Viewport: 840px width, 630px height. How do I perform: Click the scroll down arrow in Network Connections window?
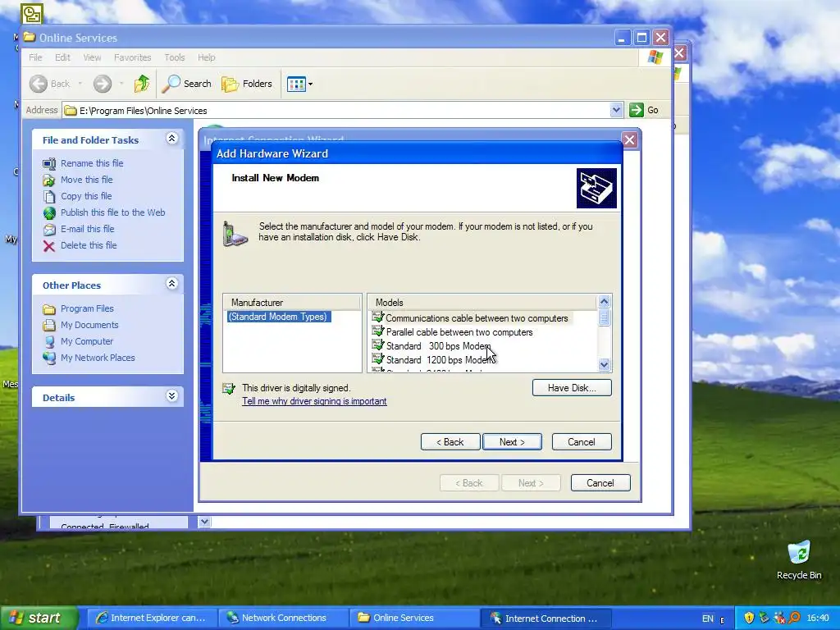(204, 521)
